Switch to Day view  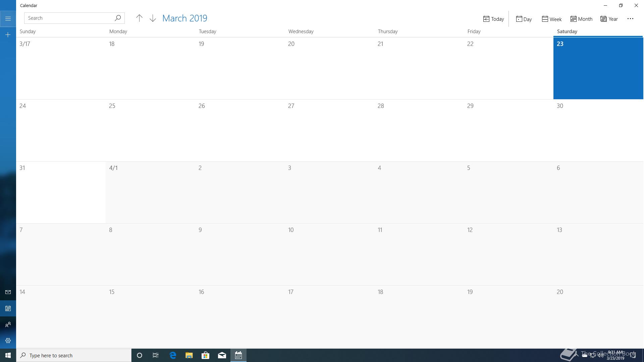point(524,19)
